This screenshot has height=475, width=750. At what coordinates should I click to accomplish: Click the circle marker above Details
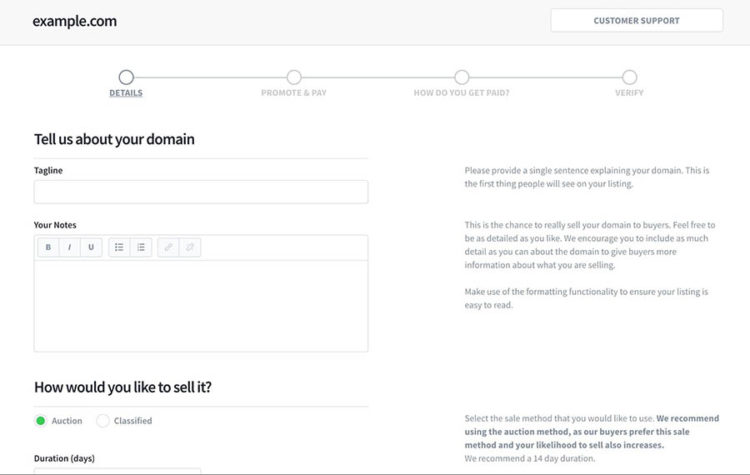pyautogui.click(x=126, y=77)
